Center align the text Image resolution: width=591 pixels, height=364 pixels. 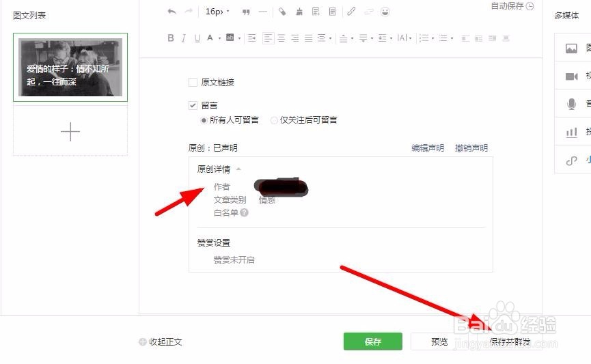pyautogui.click(x=281, y=38)
